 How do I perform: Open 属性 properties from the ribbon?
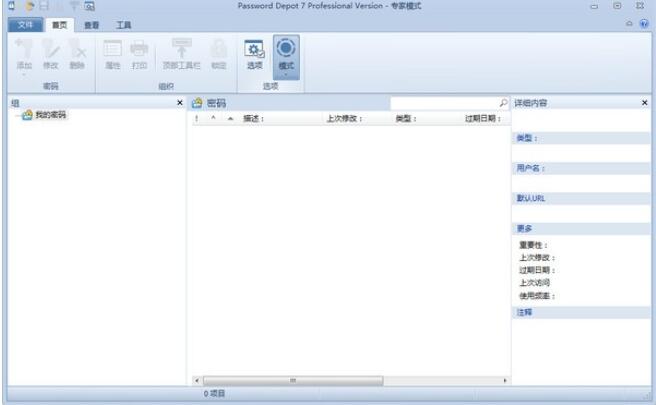(x=113, y=55)
